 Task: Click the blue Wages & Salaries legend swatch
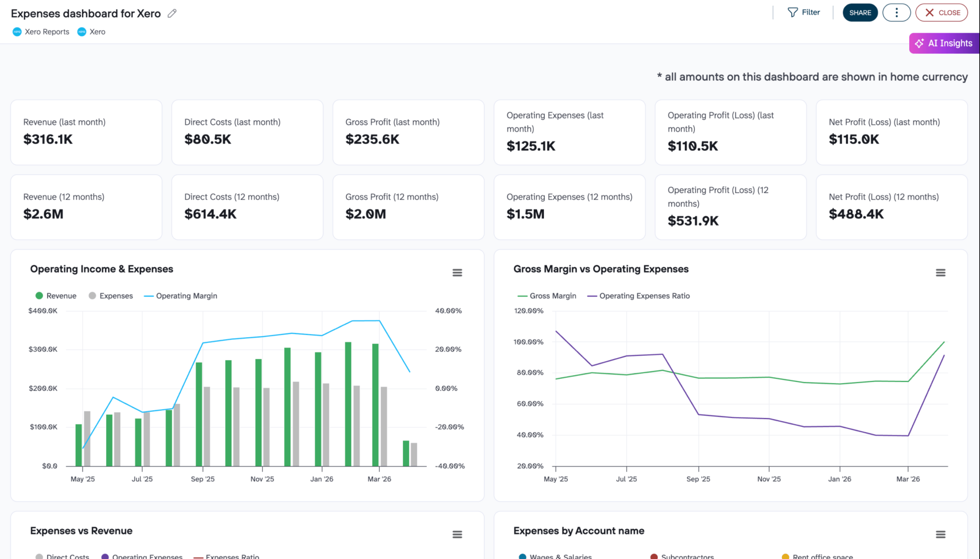coord(522,556)
